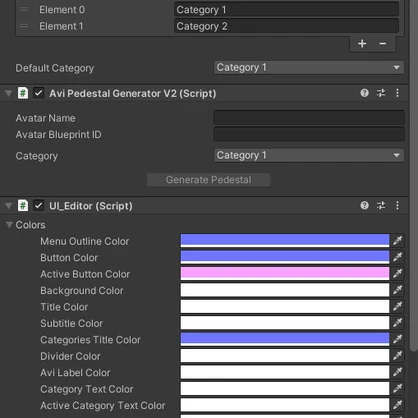Pick Subtitle Color with eyedropper
The height and width of the screenshot is (418, 418).
[x=397, y=322]
